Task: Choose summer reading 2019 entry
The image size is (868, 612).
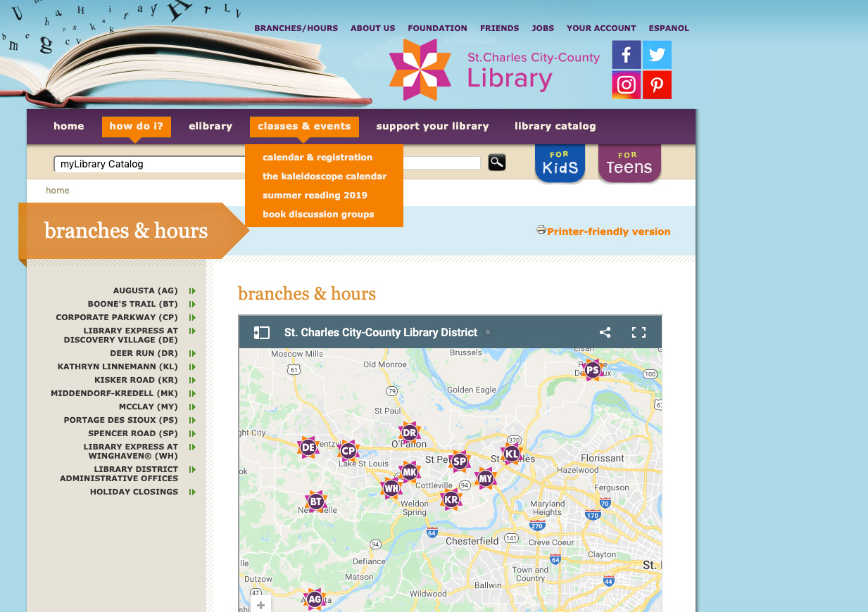Action: [x=315, y=195]
